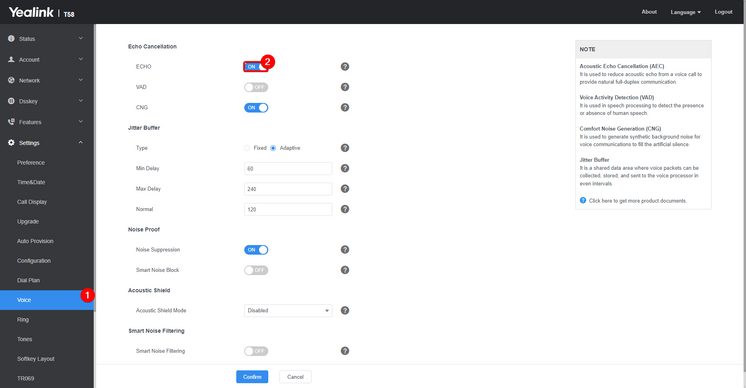Image resolution: width=746 pixels, height=388 pixels.
Task: Open help icon for CNG setting
Action: click(x=345, y=107)
